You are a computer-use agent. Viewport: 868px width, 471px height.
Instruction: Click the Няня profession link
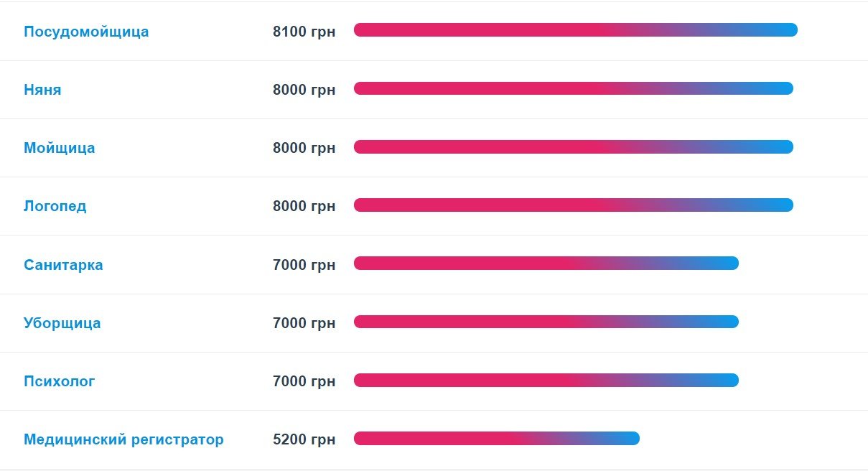point(42,90)
